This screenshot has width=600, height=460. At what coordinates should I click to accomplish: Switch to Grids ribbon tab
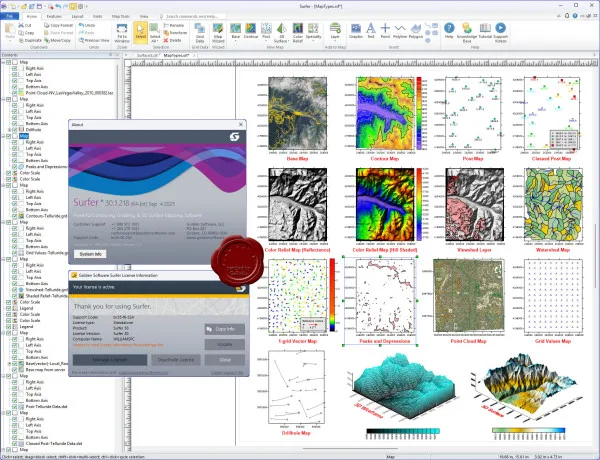coord(98,16)
